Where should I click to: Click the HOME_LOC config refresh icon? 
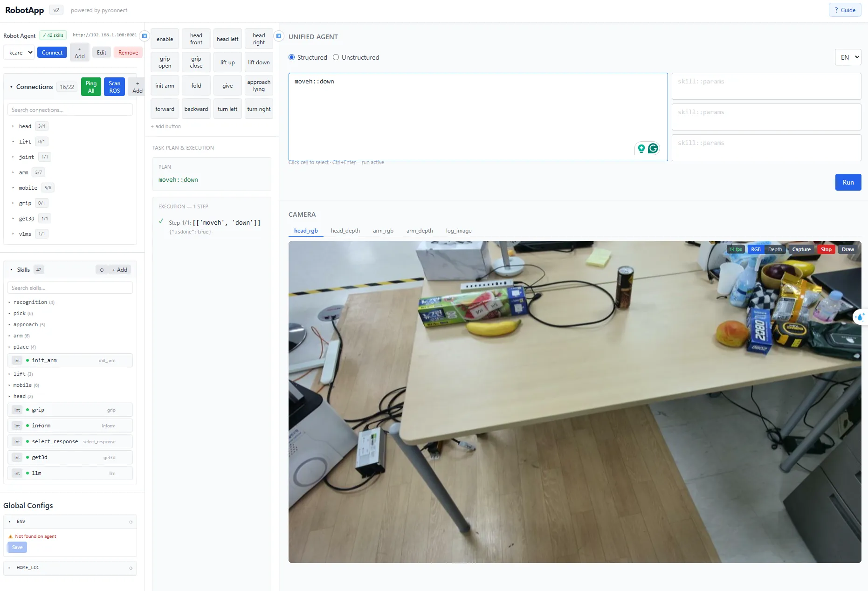pyautogui.click(x=131, y=568)
